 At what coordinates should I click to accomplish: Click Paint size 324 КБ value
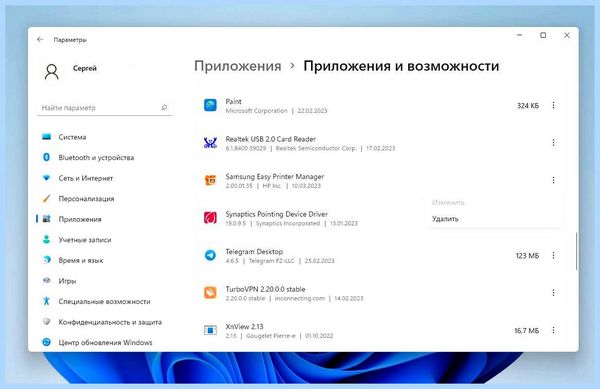point(528,106)
